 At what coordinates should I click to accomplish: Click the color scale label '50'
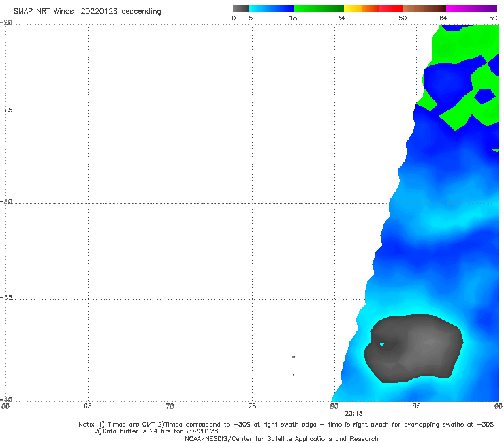[x=403, y=18]
